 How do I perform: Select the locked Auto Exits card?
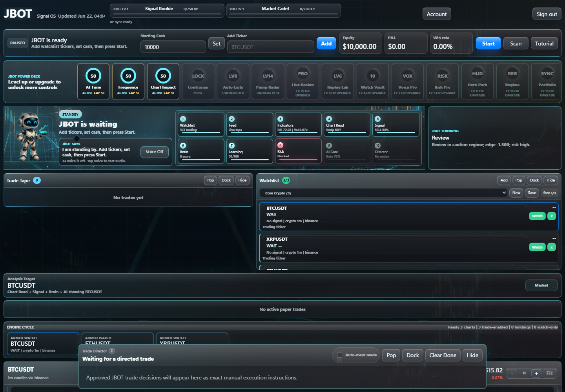point(233,82)
